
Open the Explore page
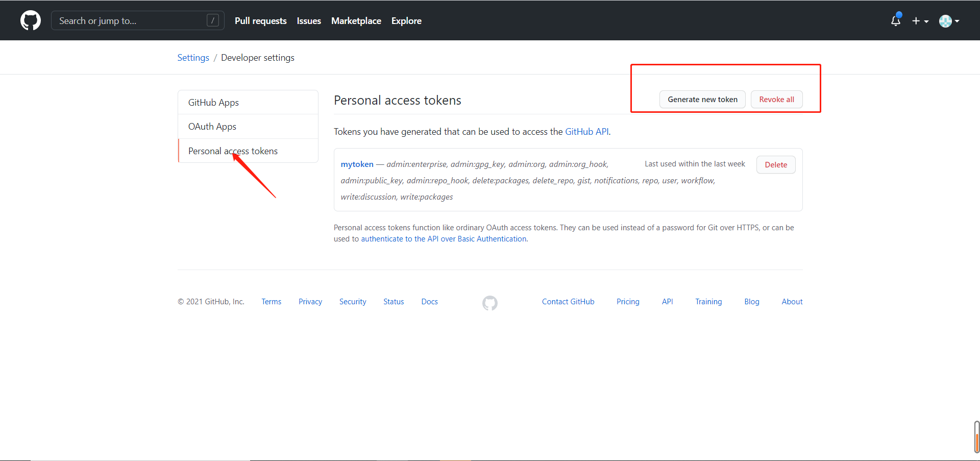406,21
